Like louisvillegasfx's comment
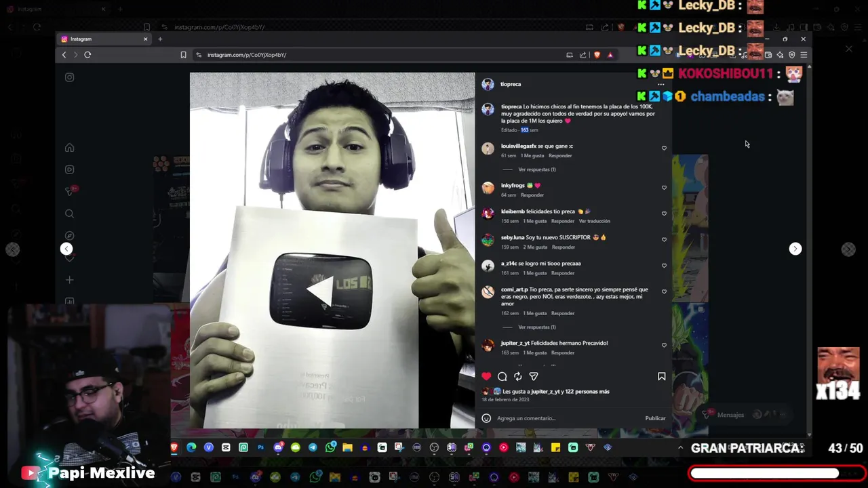This screenshot has height=488, width=868. (x=664, y=148)
